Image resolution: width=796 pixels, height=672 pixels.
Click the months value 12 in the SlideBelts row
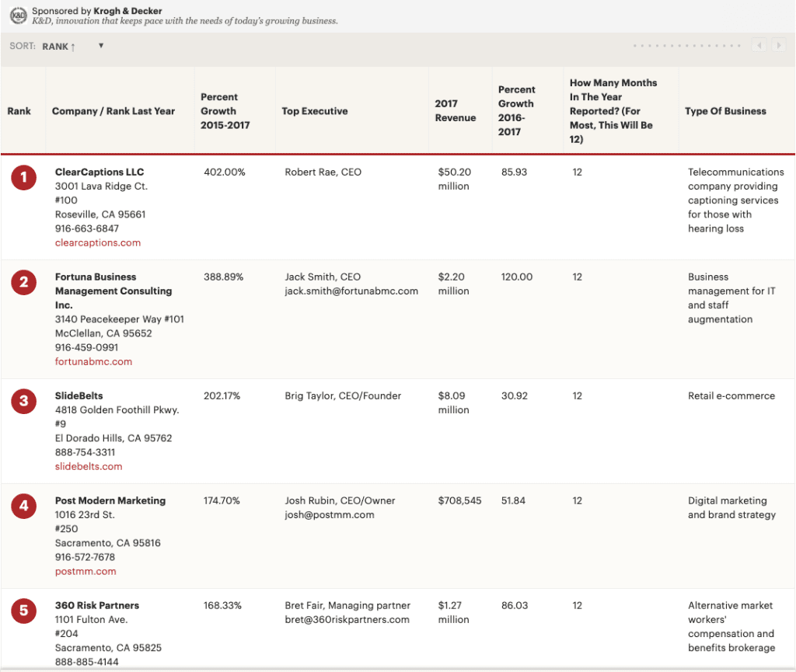click(x=578, y=396)
